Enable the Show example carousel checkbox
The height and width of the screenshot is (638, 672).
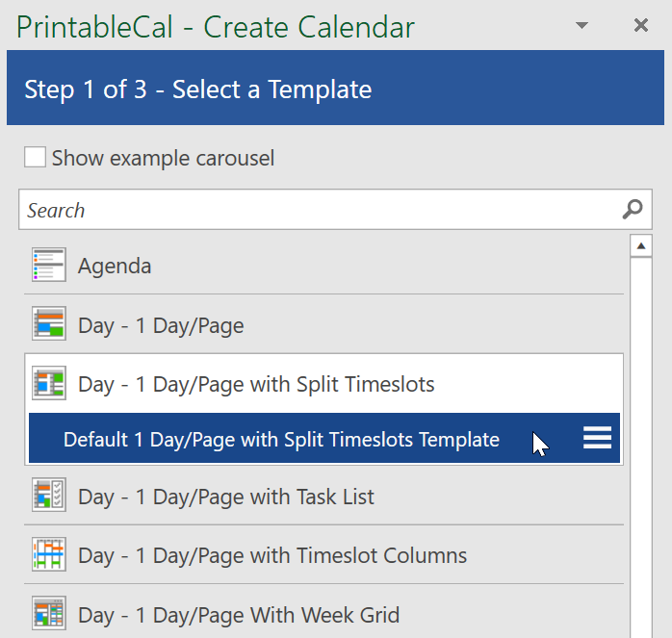pos(36,157)
